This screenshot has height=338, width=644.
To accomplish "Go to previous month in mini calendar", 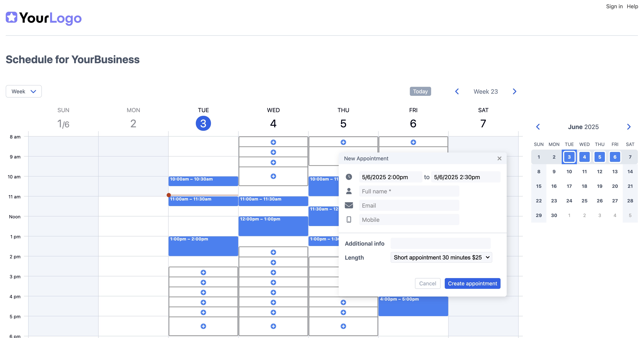I will point(538,127).
